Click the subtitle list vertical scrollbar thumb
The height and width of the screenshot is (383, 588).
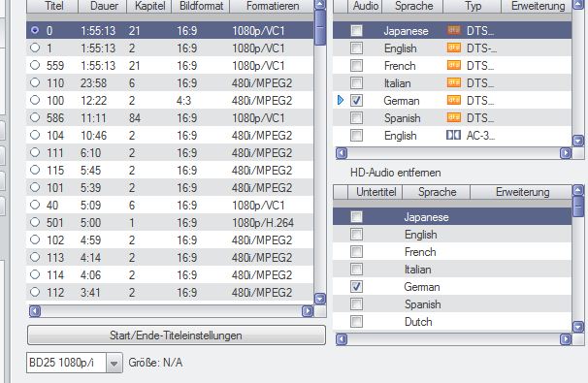point(578,207)
